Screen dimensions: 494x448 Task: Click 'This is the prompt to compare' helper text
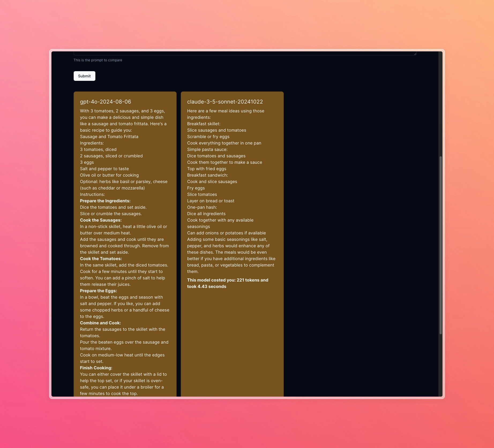click(98, 60)
